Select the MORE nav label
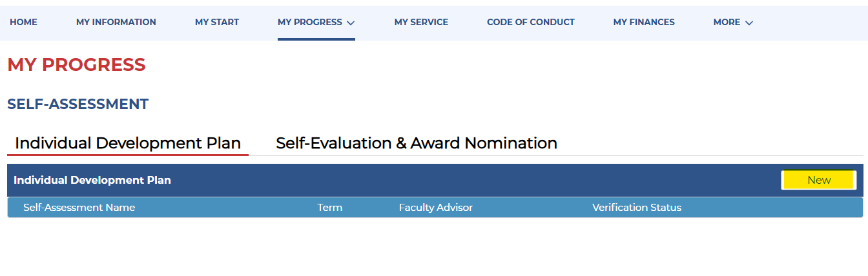The image size is (868, 276). 727,22
